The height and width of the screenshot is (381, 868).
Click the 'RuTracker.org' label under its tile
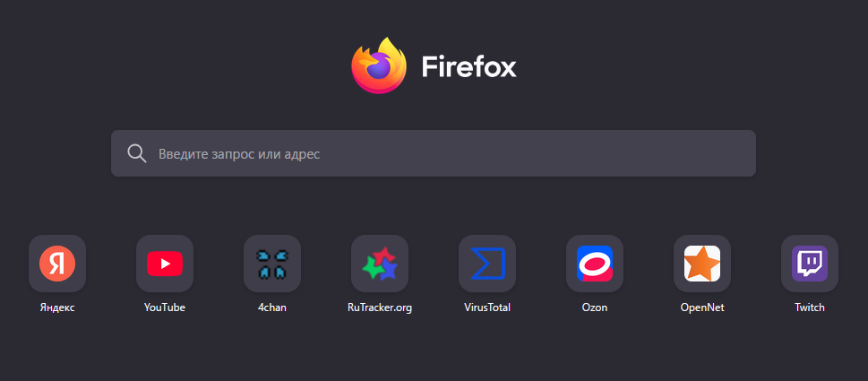click(380, 307)
